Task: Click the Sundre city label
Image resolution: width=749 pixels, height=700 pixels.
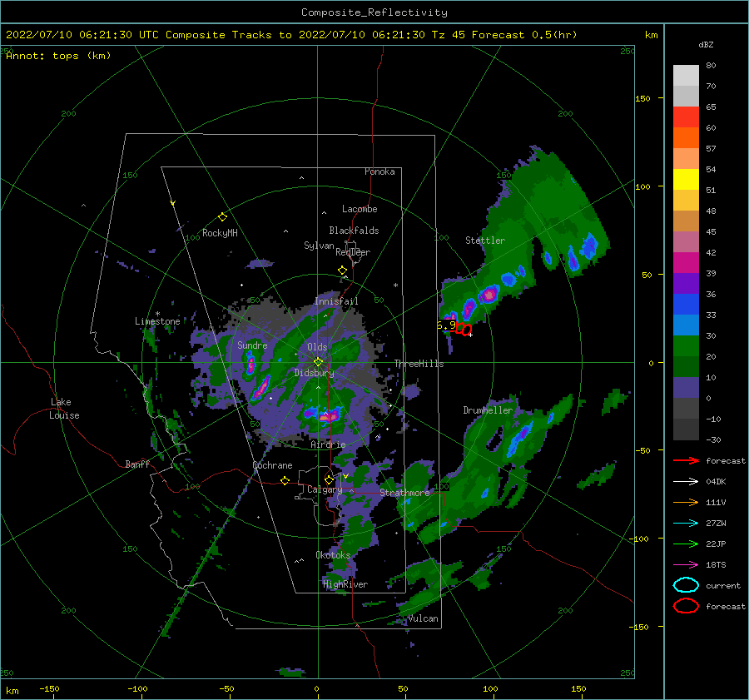Action: [252, 345]
